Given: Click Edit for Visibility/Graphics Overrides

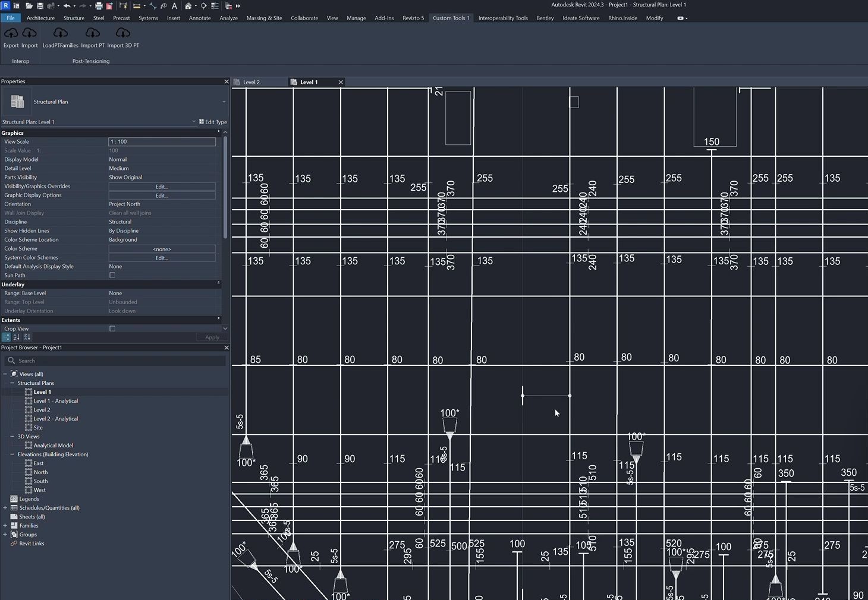Looking at the screenshot, I should [162, 187].
